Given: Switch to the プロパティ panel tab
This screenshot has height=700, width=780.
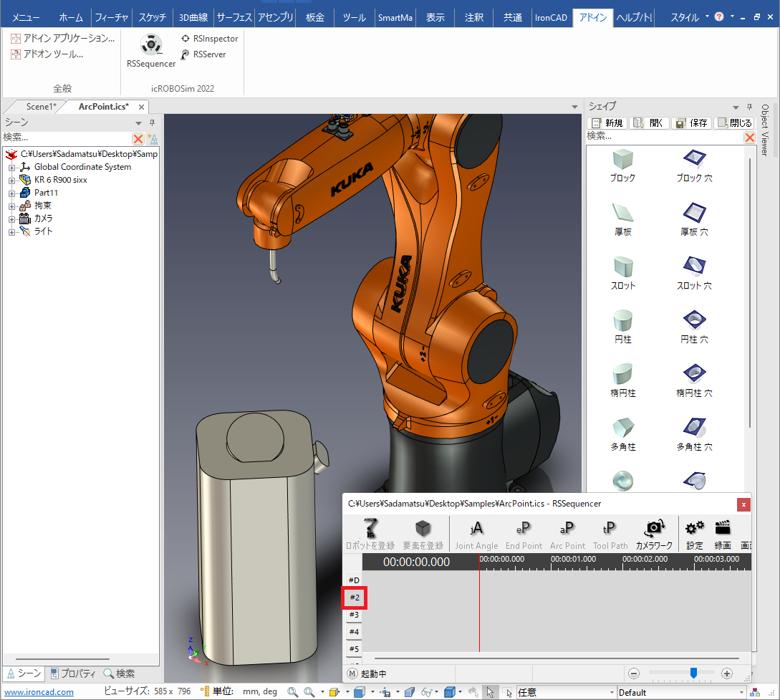Looking at the screenshot, I should [74, 673].
